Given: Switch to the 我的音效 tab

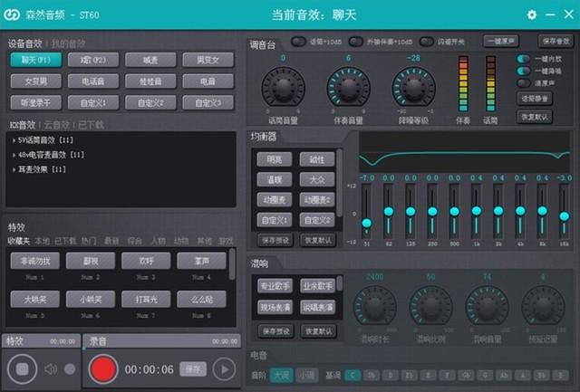Looking at the screenshot, I should point(68,44).
